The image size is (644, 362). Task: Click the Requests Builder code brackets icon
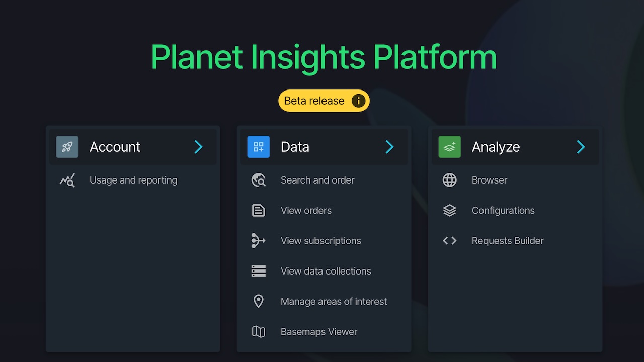pos(449,240)
